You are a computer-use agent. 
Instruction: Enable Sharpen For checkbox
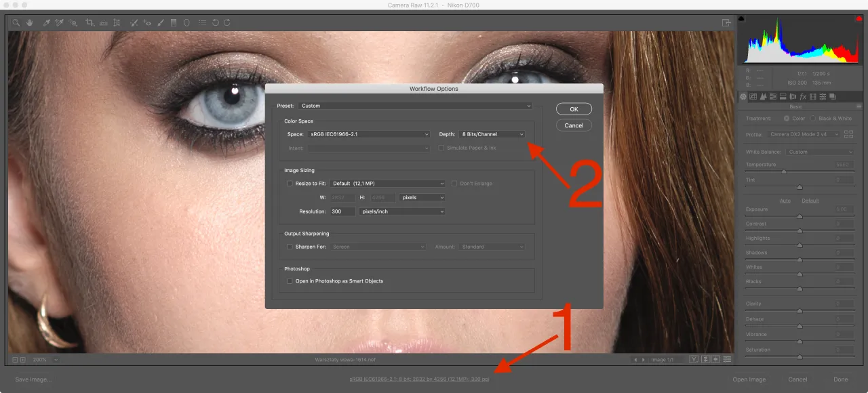(290, 247)
